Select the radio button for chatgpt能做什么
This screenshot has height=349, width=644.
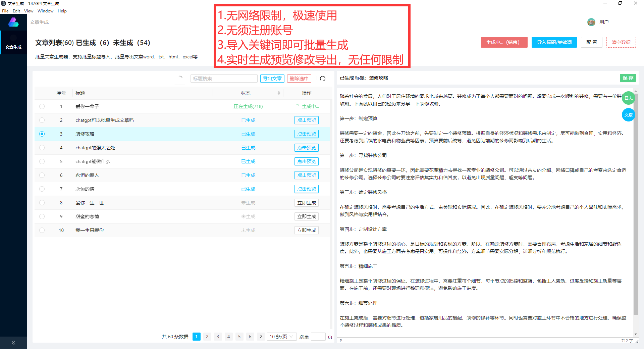pyautogui.click(x=42, y=161)
